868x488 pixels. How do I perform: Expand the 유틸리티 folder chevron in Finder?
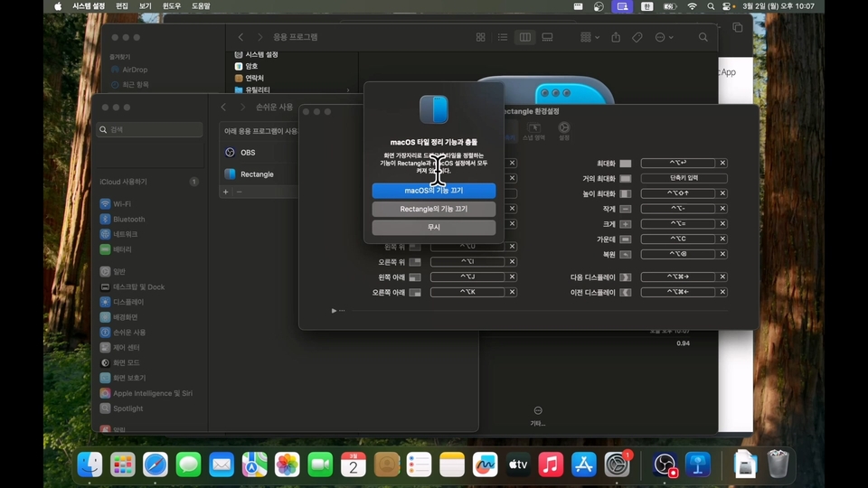pos(348,89)
